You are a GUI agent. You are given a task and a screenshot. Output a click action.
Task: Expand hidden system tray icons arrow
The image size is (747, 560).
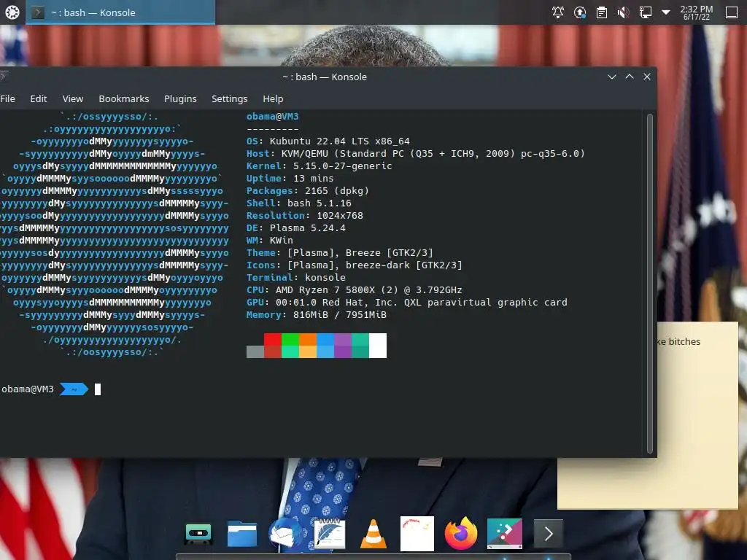point(666,12)
